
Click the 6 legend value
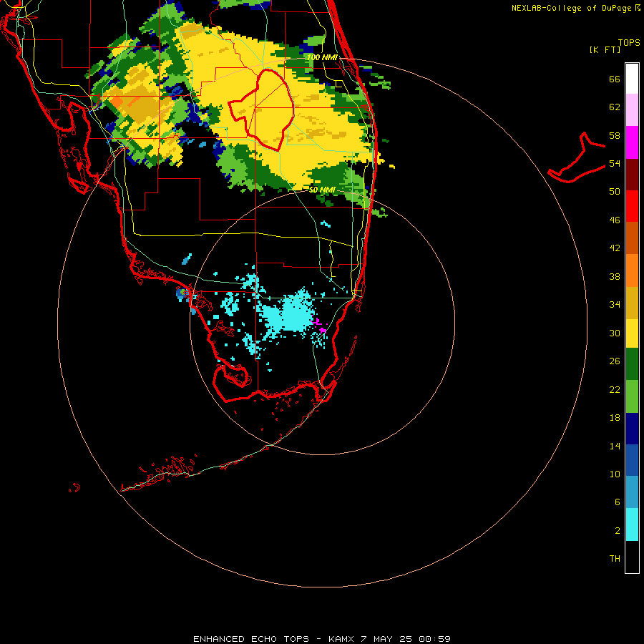click(617, 502)
